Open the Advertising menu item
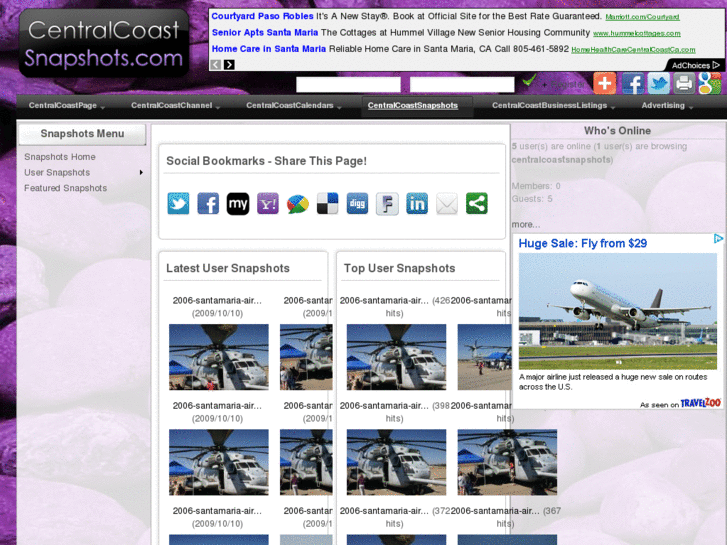Viewport: 727px width, 545px height. 663,105
